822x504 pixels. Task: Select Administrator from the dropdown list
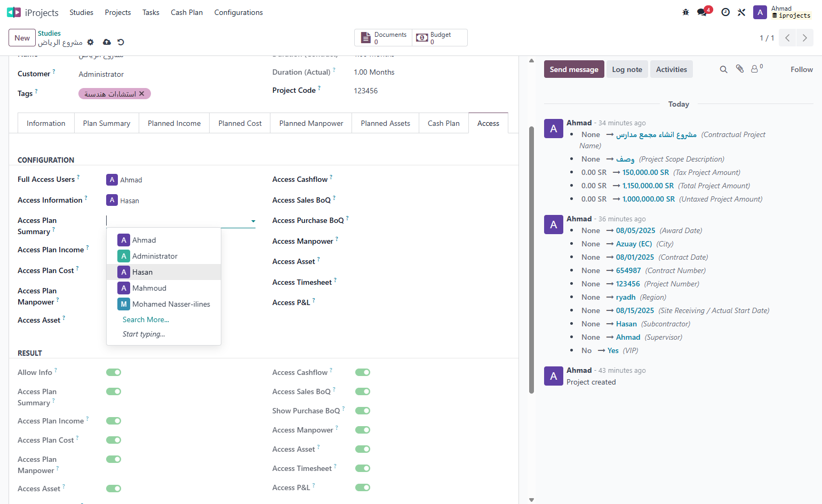coord(164,256)
